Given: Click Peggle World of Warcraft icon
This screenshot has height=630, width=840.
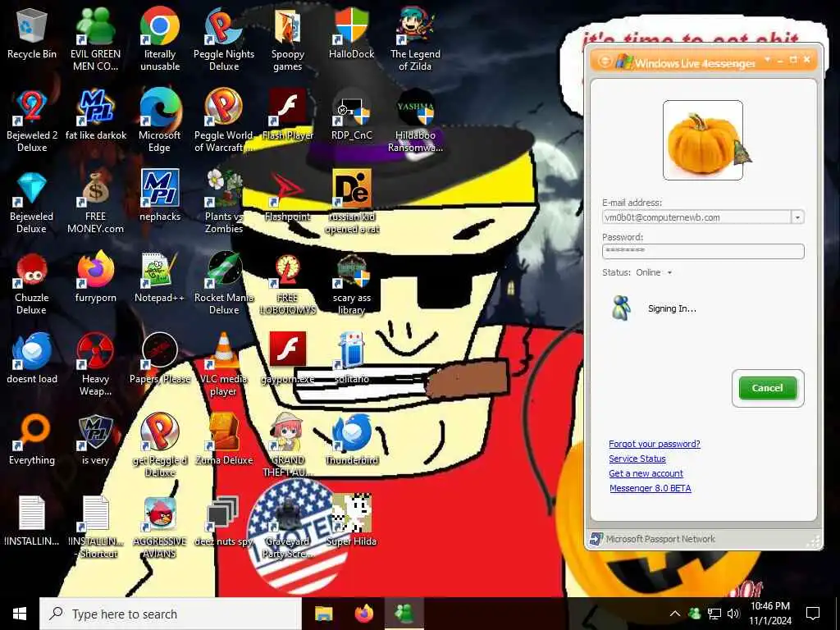Looking at the screenshot, I should coord(224,107).
